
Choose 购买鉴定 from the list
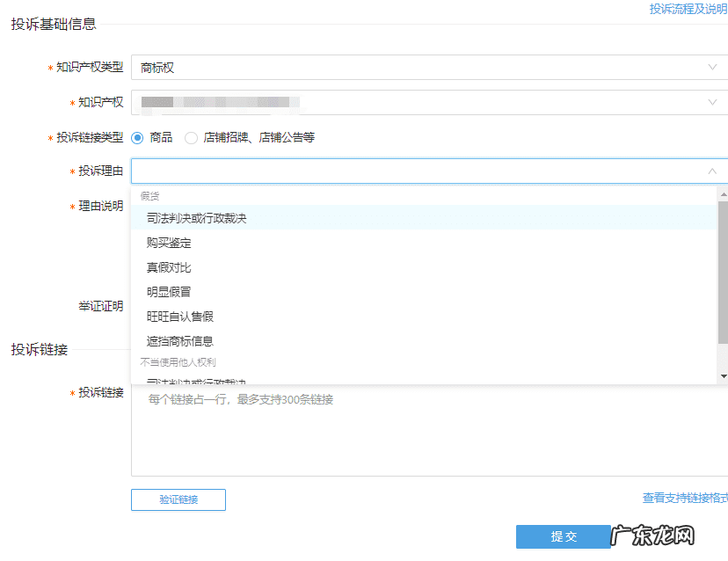coord(169,243)
